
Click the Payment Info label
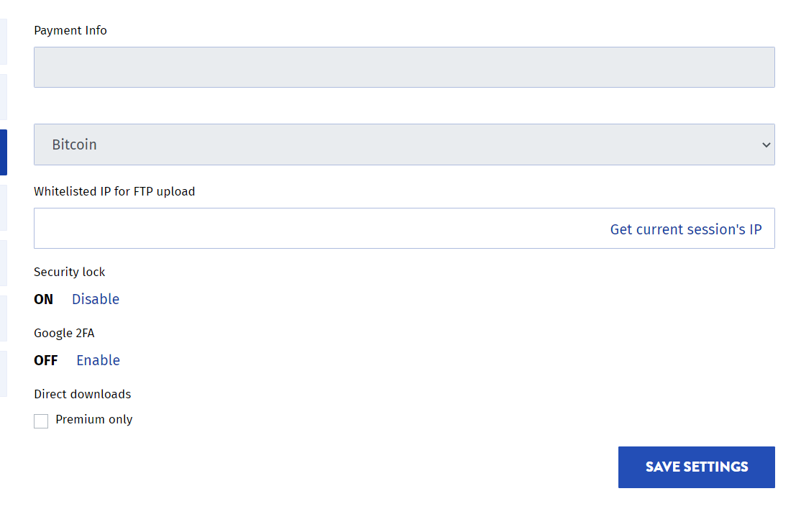(x=70, y=31)
